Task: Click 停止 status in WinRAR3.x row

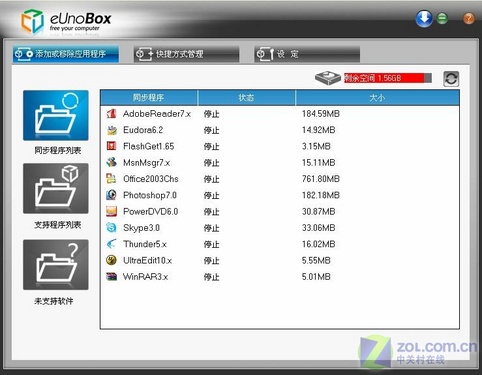Action: 211,277
